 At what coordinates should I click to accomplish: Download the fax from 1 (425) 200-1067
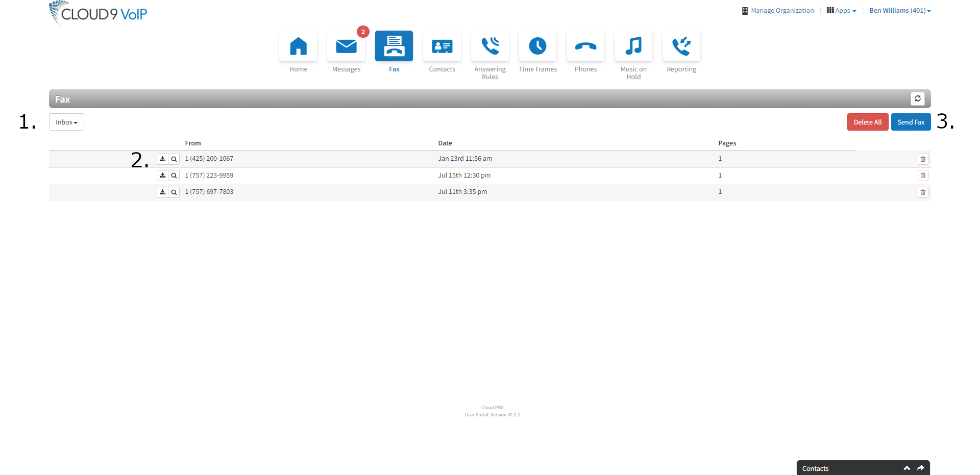tap(162, 159)
